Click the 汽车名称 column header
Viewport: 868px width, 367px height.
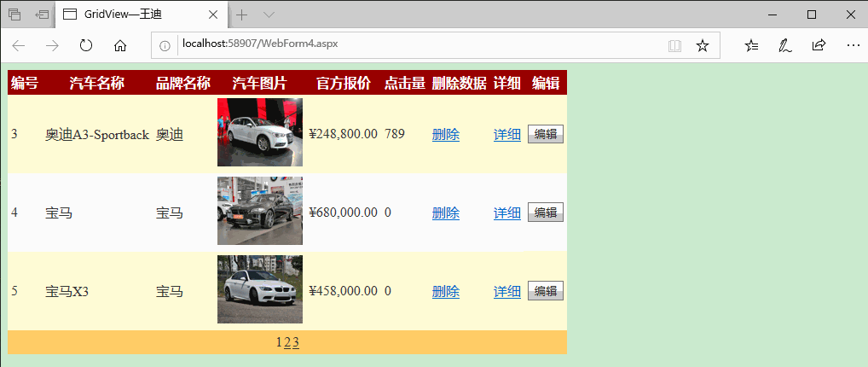pos(97,83)
